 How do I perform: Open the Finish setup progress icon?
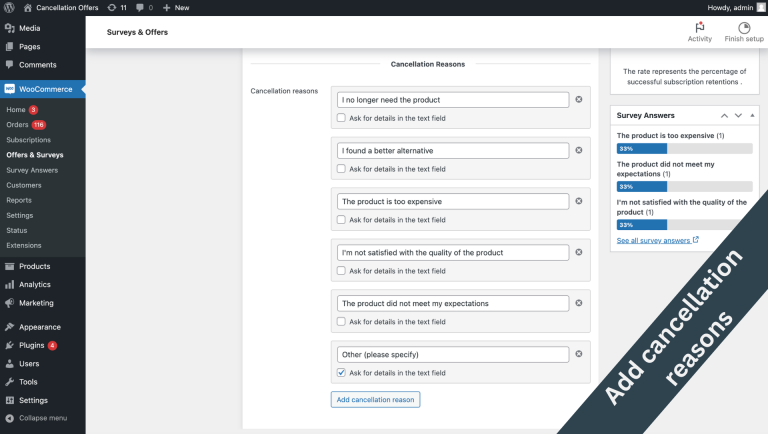[744, 32]
